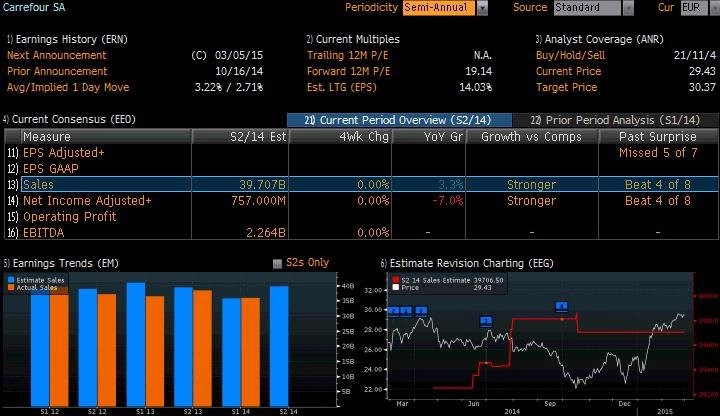Click the Target Price label

click(x=566, y=87)
